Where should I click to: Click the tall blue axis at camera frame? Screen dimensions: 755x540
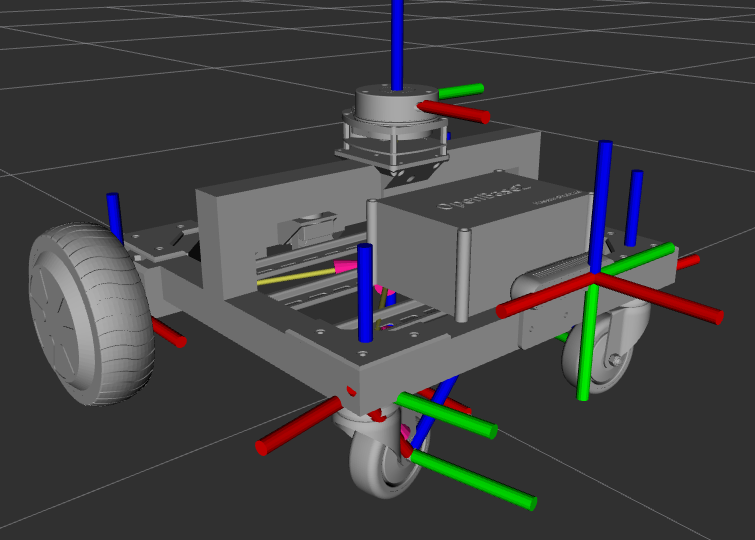point(601,207)
